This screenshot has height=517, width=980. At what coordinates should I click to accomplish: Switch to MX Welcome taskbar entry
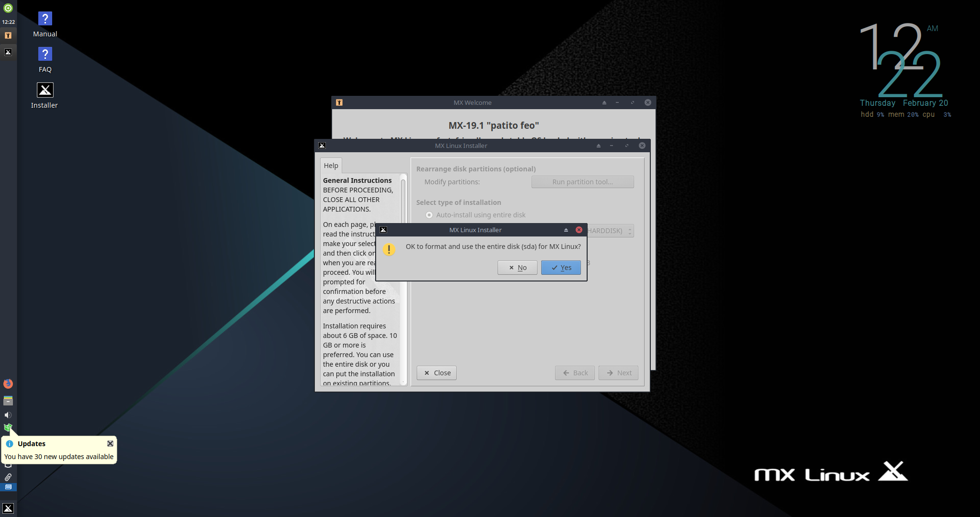click(x=8, y=35)
